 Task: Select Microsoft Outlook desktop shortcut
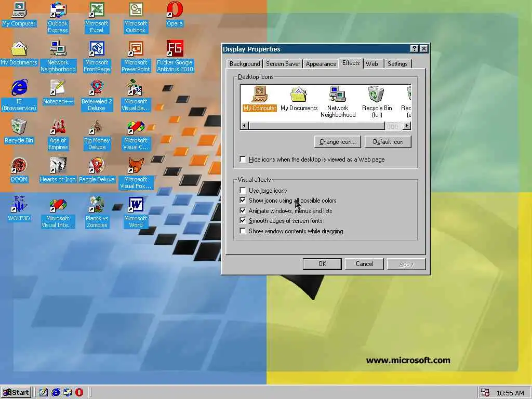pos(136,18)
